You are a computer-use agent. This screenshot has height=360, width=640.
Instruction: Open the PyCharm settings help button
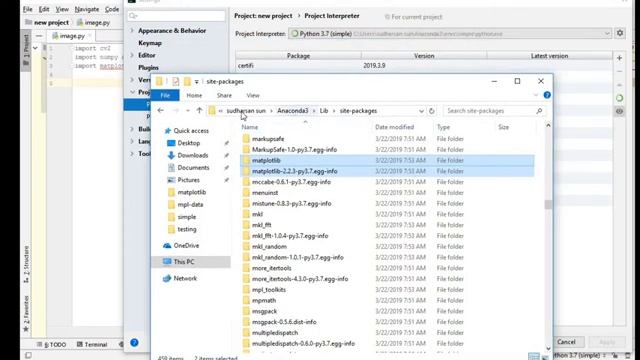point(134,342)
